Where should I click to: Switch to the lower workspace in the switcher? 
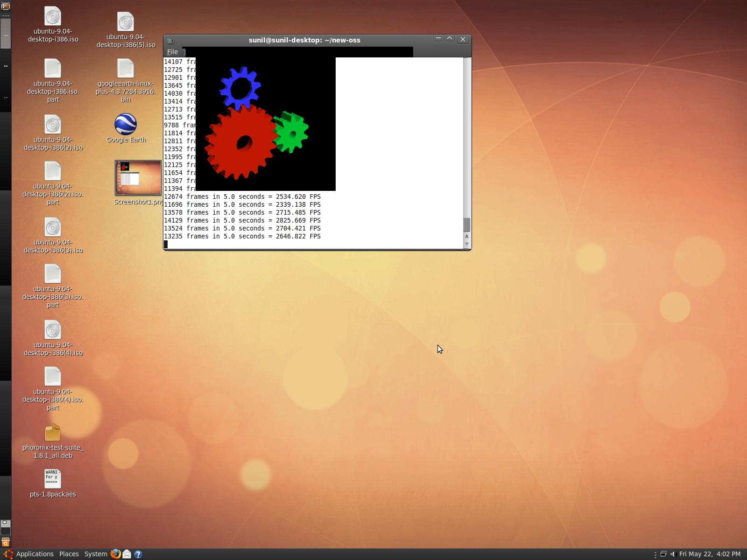click(x=5, y=531)
